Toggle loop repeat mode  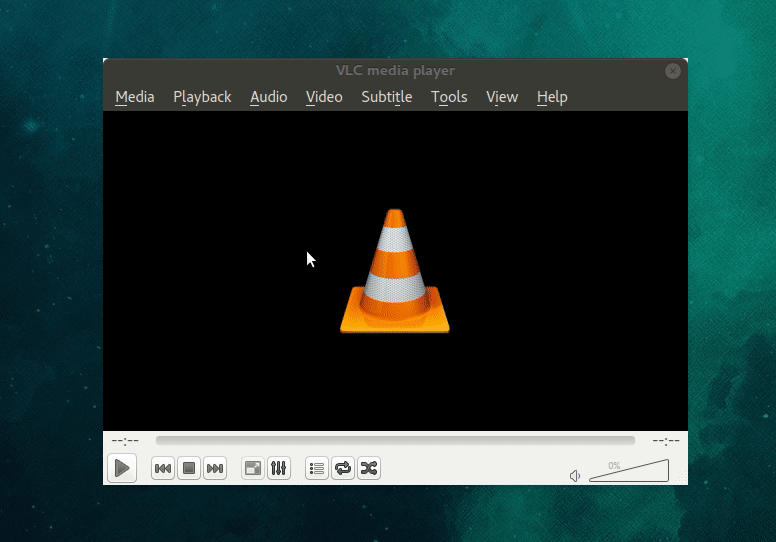pos(343,468)
